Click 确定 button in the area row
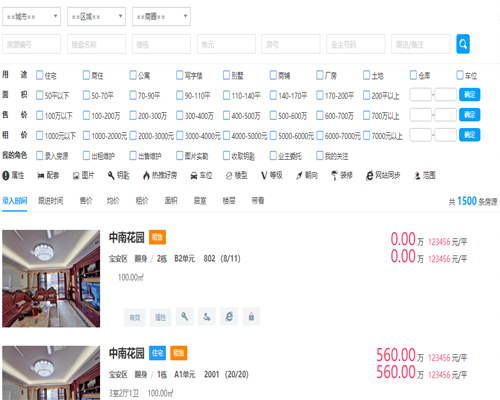Image resolution: width=500 pixels, height=400 pixels. [469, 95]
